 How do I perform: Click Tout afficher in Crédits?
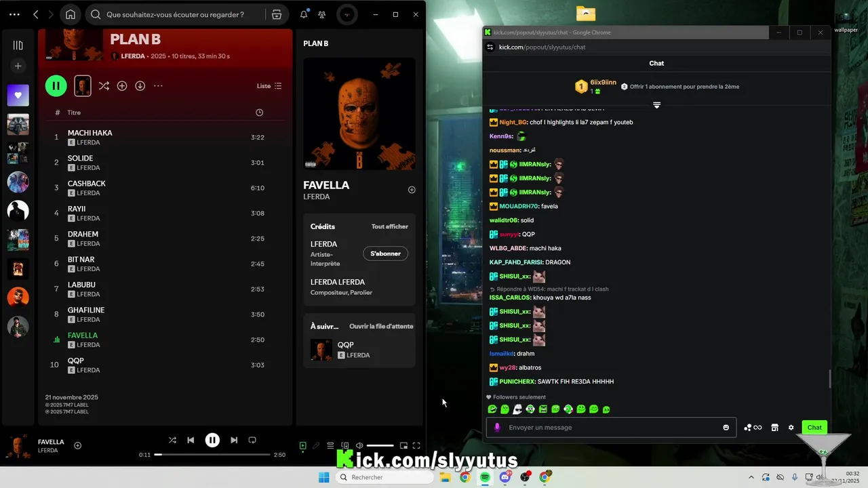tap(390, 226)
